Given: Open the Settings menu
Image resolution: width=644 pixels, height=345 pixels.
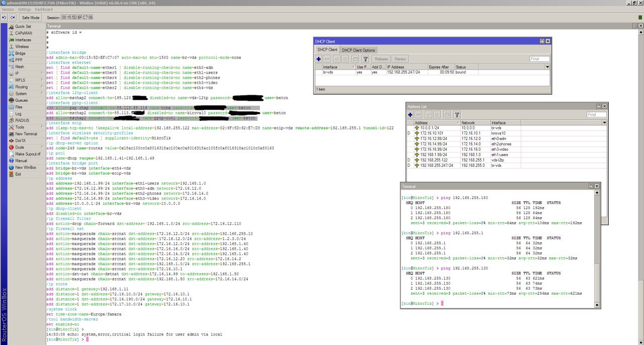Looking at the screenshot, I should (x=24, y=10).
